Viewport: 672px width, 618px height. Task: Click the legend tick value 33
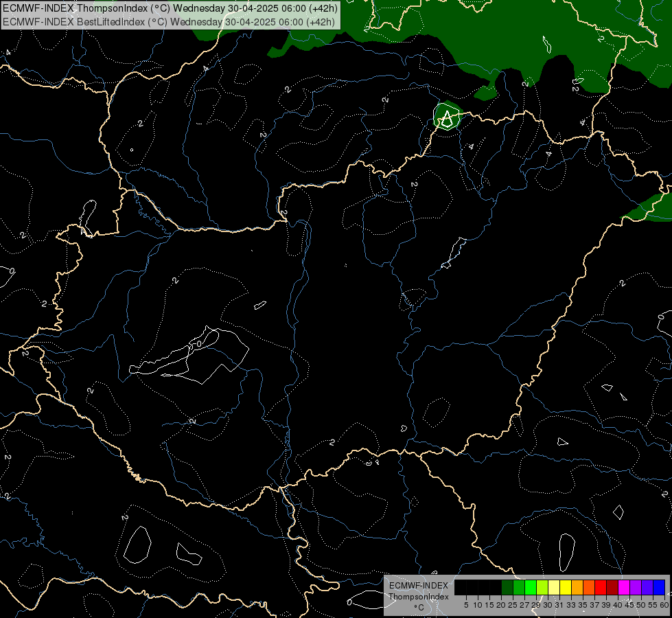click(x=571, y=605)
